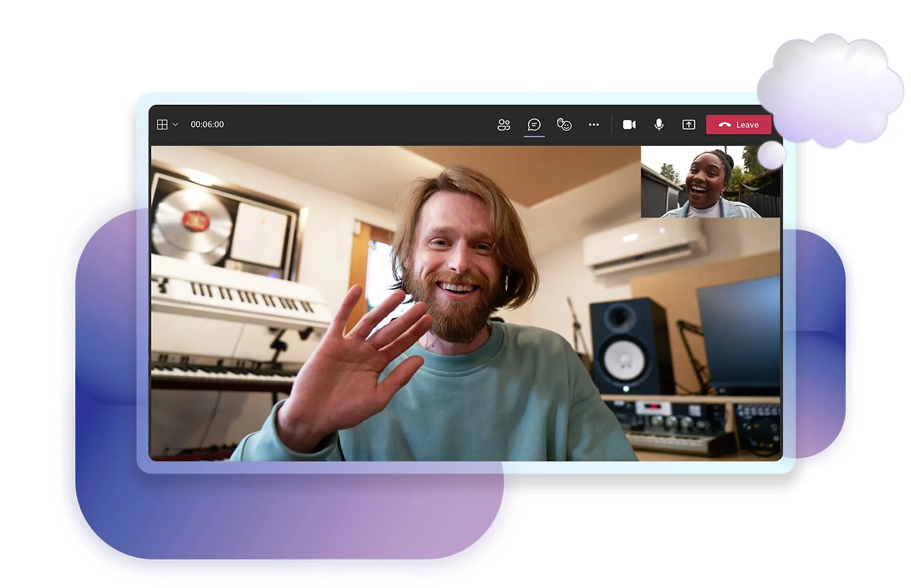
Task: Open the raise hand reactions menu
Action: point(564,125)
